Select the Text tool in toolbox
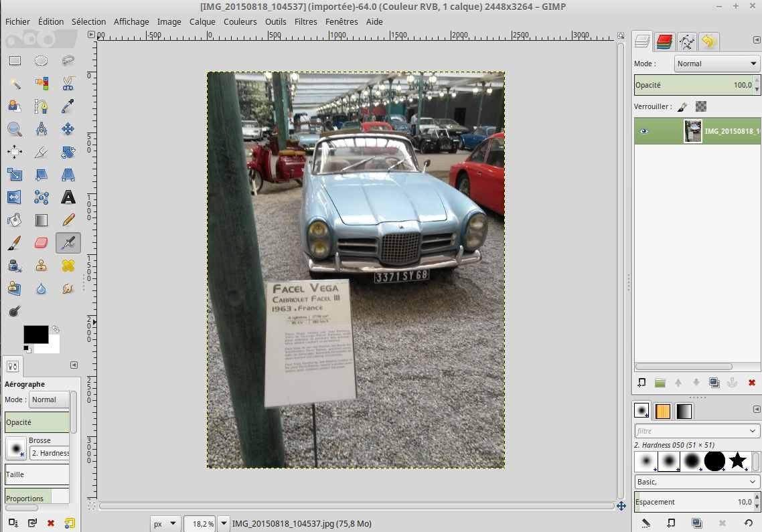The height and width of the screenshot is (532, 762). tap(68, 197)
